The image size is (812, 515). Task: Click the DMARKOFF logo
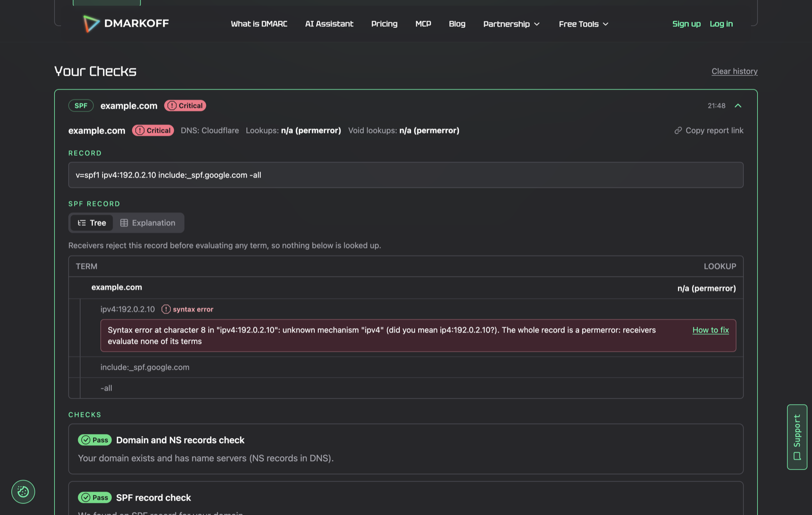click(x=126, y=23)
